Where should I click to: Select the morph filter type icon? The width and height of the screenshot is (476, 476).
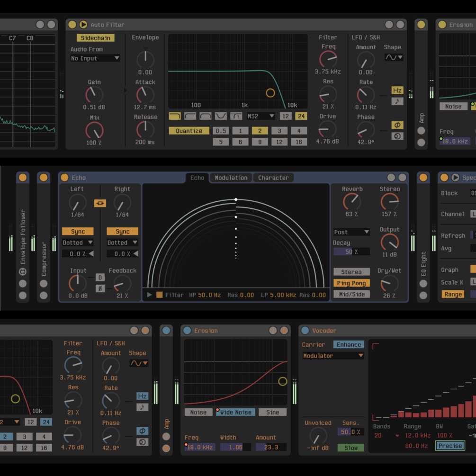(x=236, y=116)
